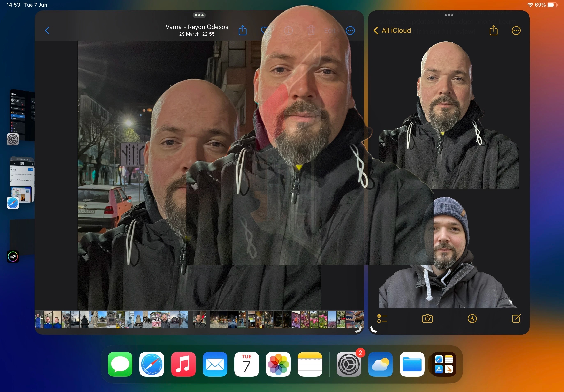Image resolution: width=564 pixels, height=392 pixels.
Task: Insert a checklist in Notes
Action: (x=382, y=319)
